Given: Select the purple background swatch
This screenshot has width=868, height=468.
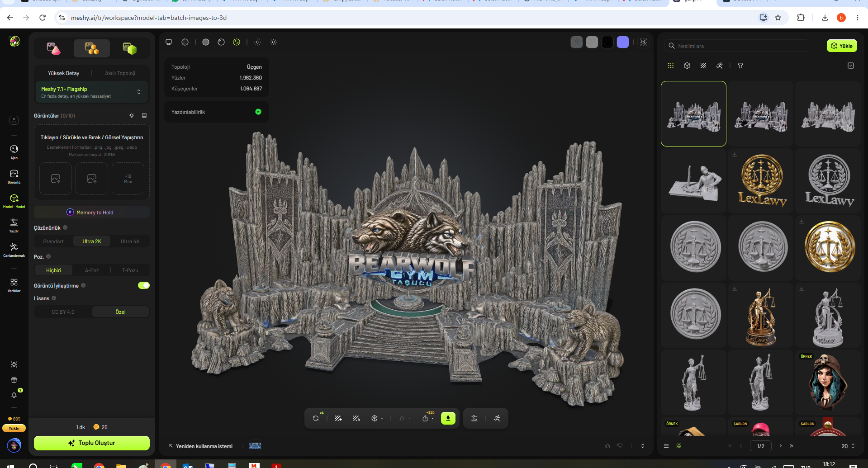Looking at the screenshot, I should click(623, 42).
